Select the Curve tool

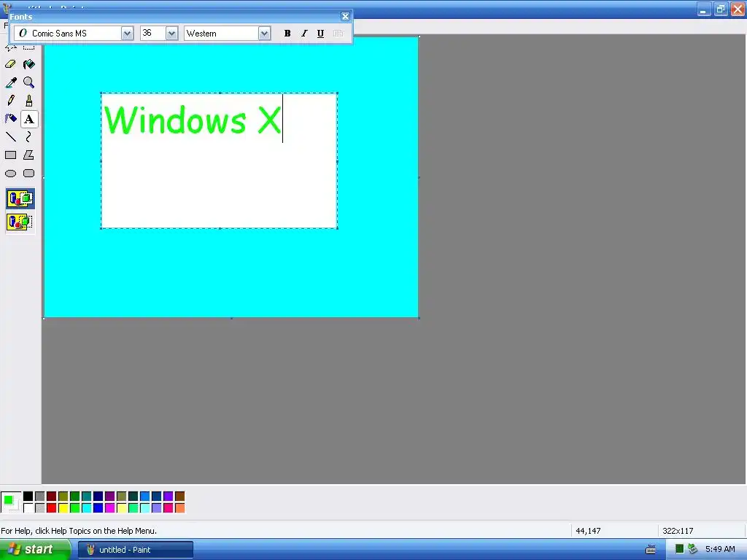tap(29, 136)
